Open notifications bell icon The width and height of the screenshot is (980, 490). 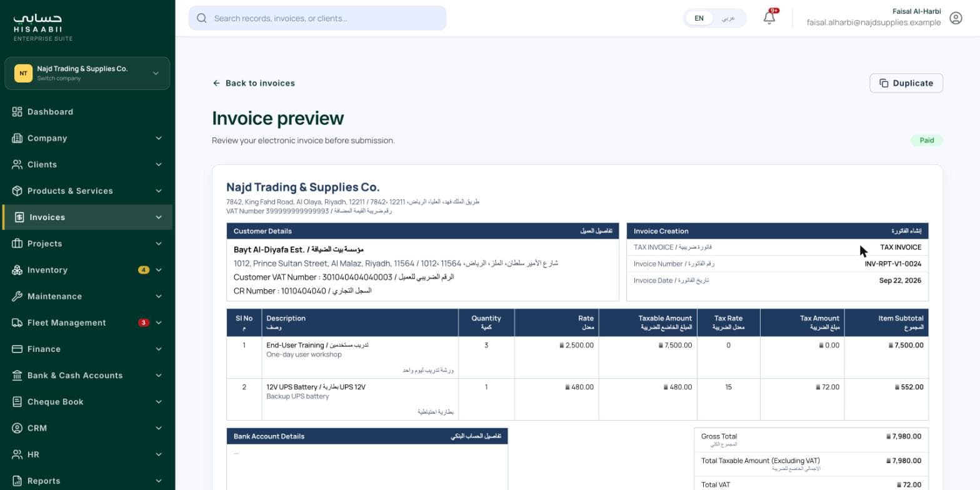coord(770,17)
